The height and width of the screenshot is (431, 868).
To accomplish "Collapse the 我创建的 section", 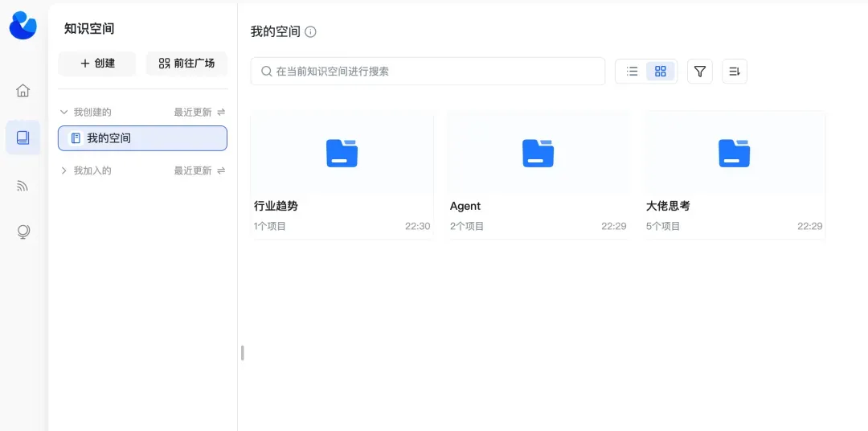I will click(63, 112).
